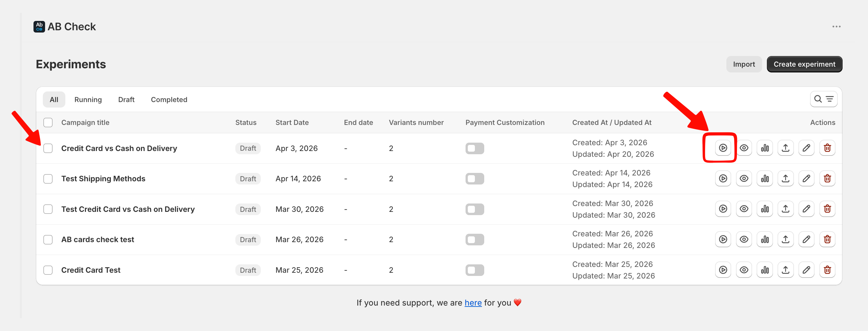Delete the Credit Card vs Cash on Delivery experiment

click(x=827, y=148)
